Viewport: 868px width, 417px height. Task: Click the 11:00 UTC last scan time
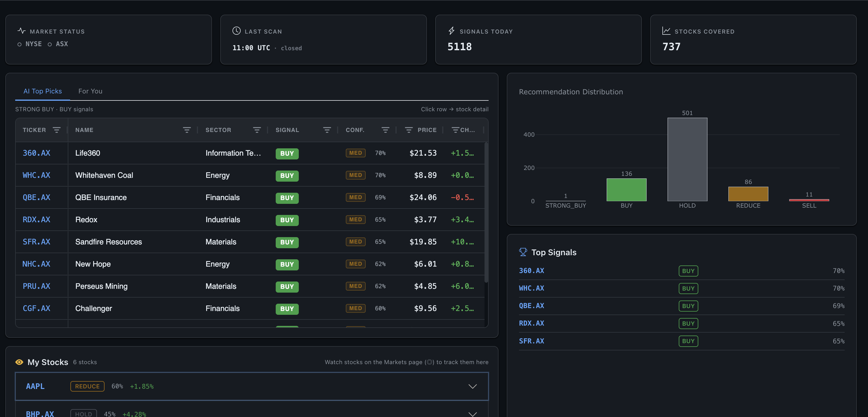pyautogui.click(x=251, y=48)
